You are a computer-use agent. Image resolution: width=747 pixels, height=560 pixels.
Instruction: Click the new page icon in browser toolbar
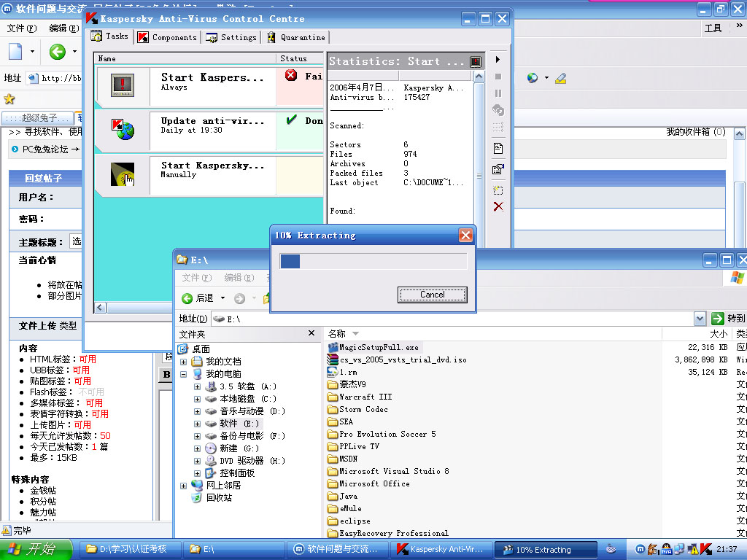click(x=15, y=52)
